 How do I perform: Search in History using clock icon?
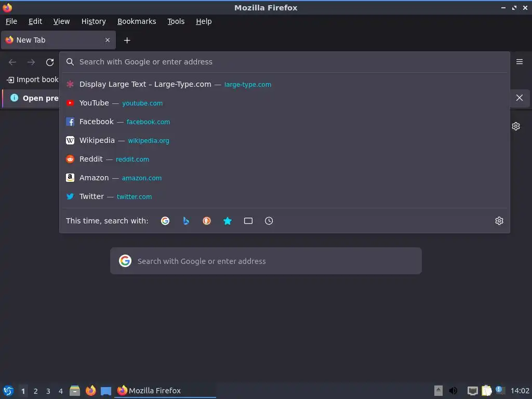[269, 221]
